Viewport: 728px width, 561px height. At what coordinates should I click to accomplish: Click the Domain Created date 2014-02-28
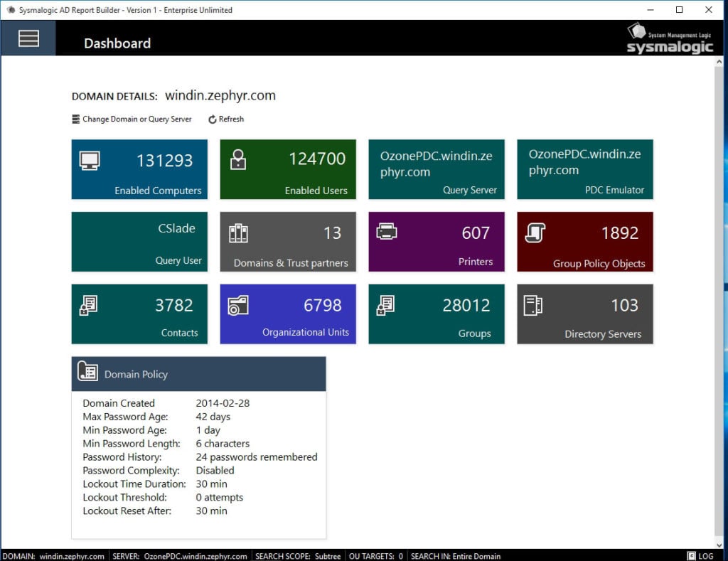tap(223, 403)
